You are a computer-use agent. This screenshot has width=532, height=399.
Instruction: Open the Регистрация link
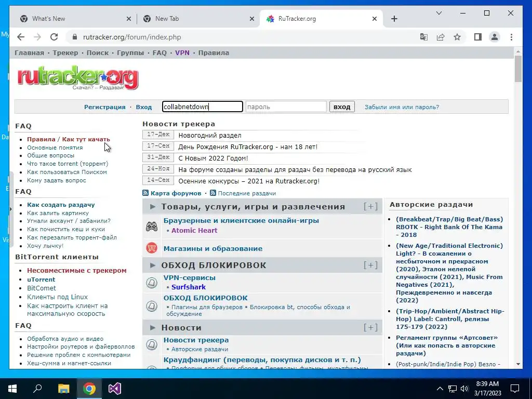(x=105, y=107)
